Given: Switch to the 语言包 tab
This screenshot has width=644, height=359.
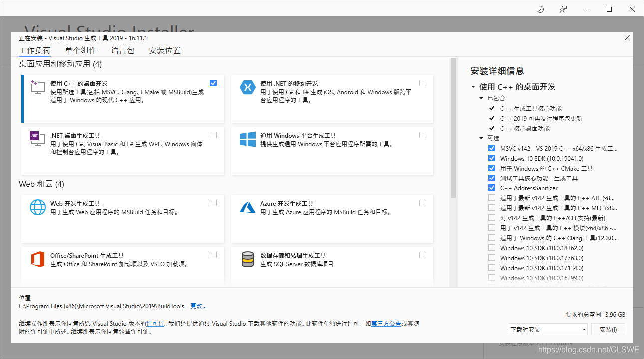Looking at the screenshot, I should pos(123,50).
